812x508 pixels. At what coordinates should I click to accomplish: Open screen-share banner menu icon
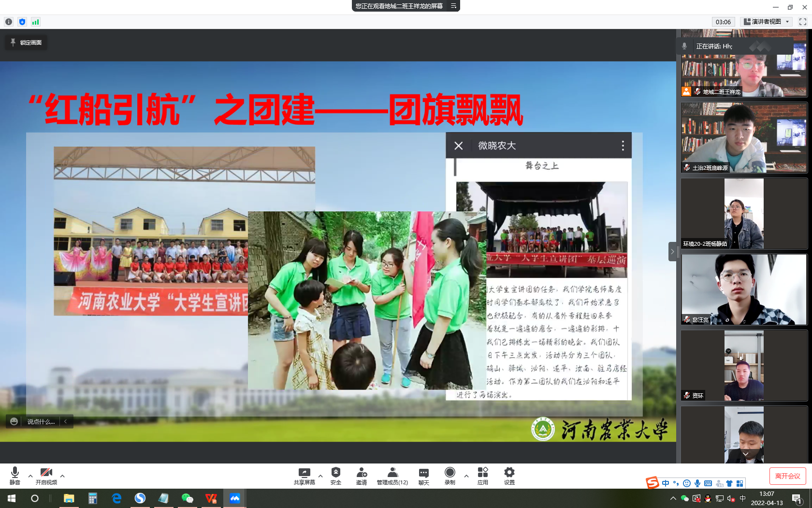[453, 6]
